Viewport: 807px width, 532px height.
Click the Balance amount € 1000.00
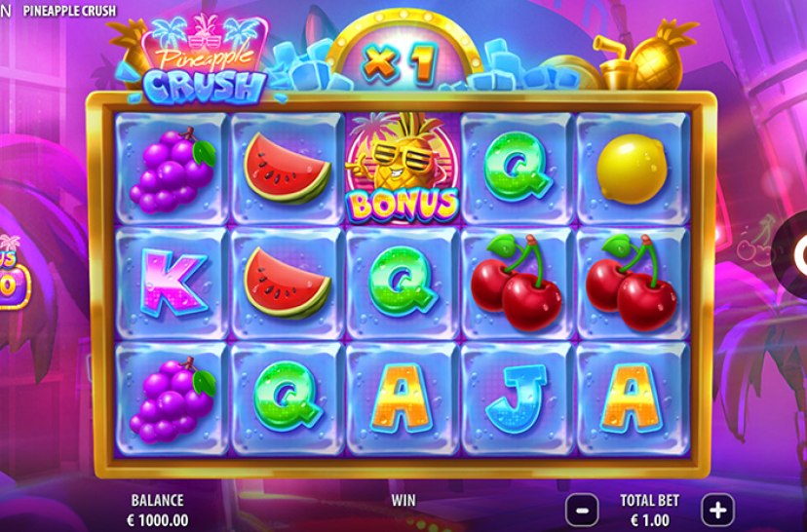[x=158, y=519]
